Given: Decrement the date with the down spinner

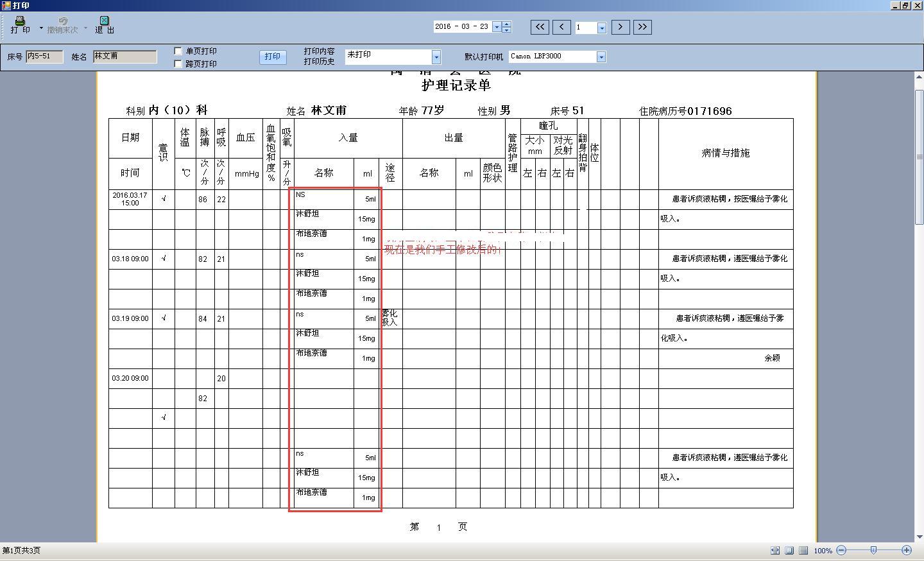Looking at the screenshot, I should (x=506, y=30).
